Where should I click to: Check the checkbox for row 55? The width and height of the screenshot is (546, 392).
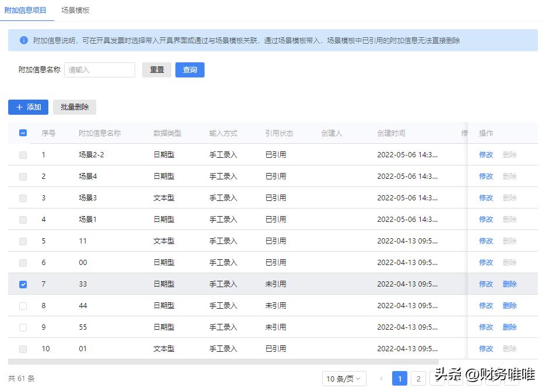pyautogui.click(x=23, y=327)
